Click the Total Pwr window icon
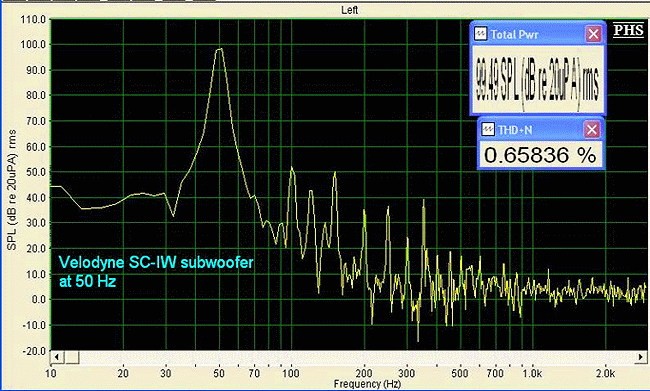Image resolution: width=650 pixels, height=391 pixels. pos(481,34)
